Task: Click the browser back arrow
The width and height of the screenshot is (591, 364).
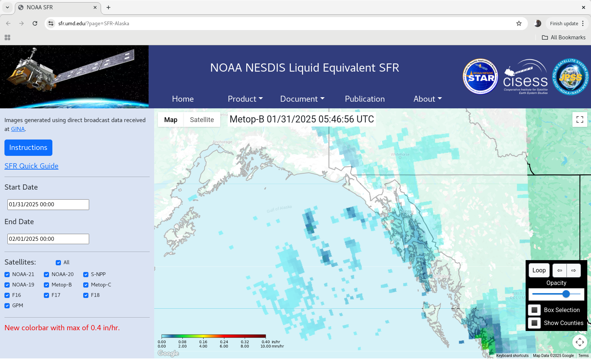Action: click(x=8, y=23)
